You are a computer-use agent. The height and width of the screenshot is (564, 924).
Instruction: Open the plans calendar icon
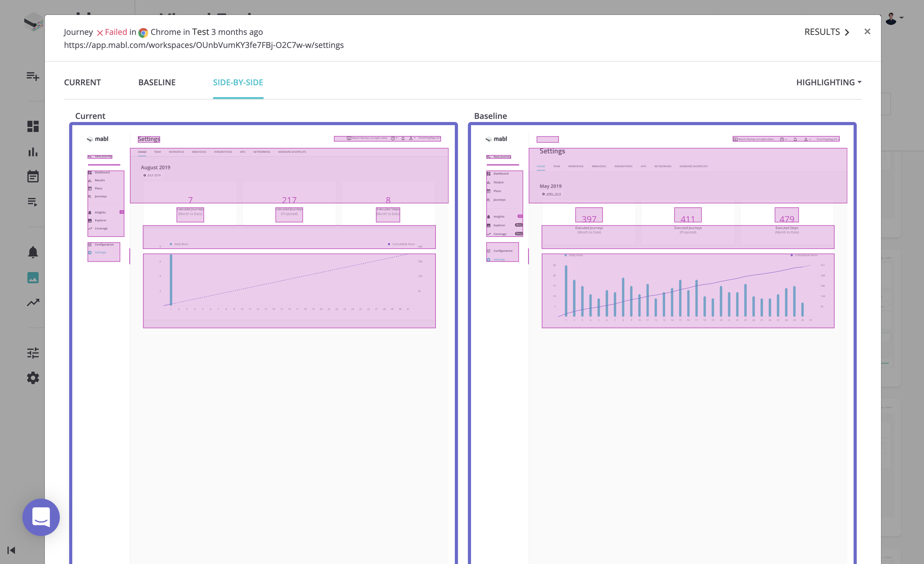pos(33,176)
